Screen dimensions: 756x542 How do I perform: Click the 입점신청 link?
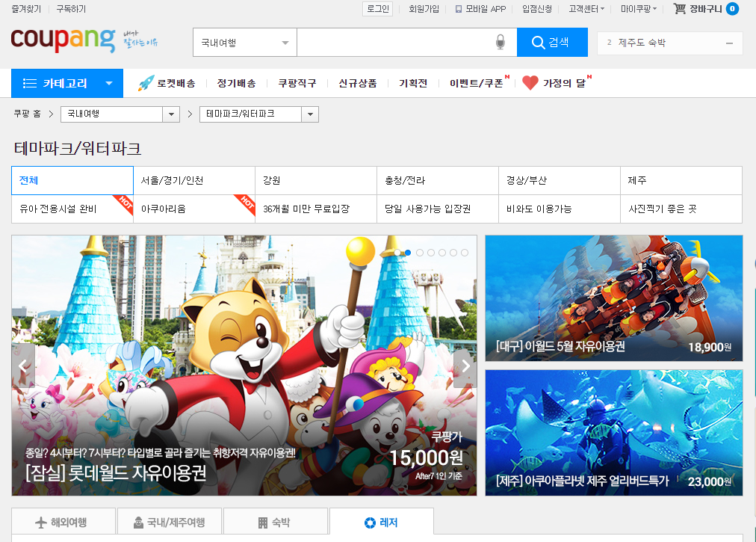click(x=537, y=9)
